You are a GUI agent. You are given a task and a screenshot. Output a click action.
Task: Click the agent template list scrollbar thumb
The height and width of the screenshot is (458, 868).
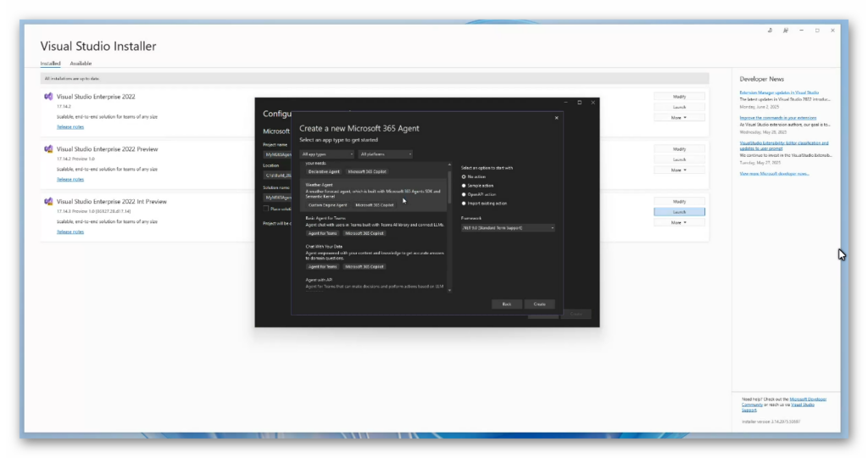tap(449, 187)
